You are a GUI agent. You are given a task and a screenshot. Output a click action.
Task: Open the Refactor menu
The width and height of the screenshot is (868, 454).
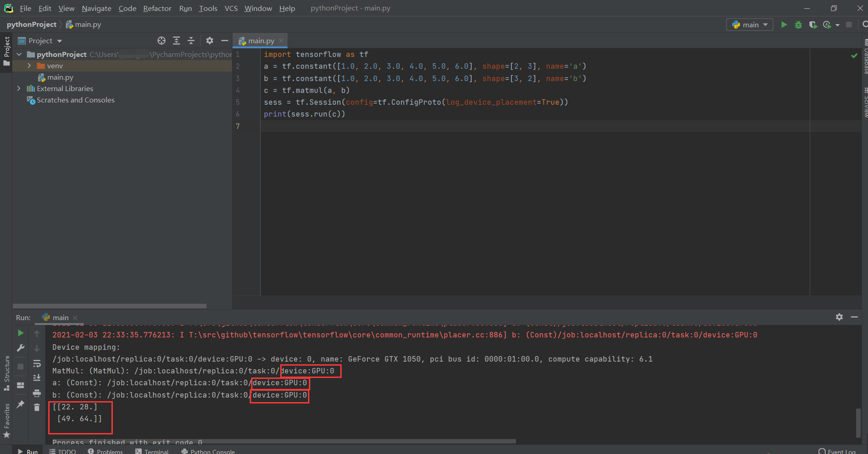coord(157,8)
